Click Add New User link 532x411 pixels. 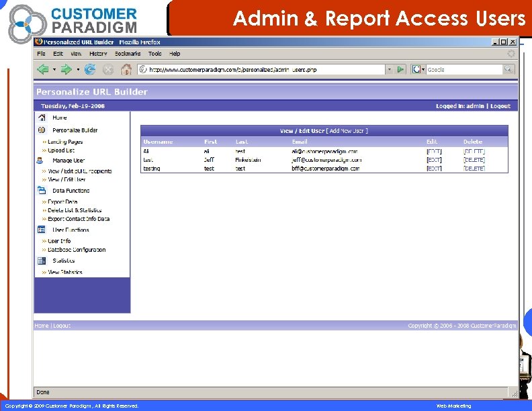click(x=347, y=130)
